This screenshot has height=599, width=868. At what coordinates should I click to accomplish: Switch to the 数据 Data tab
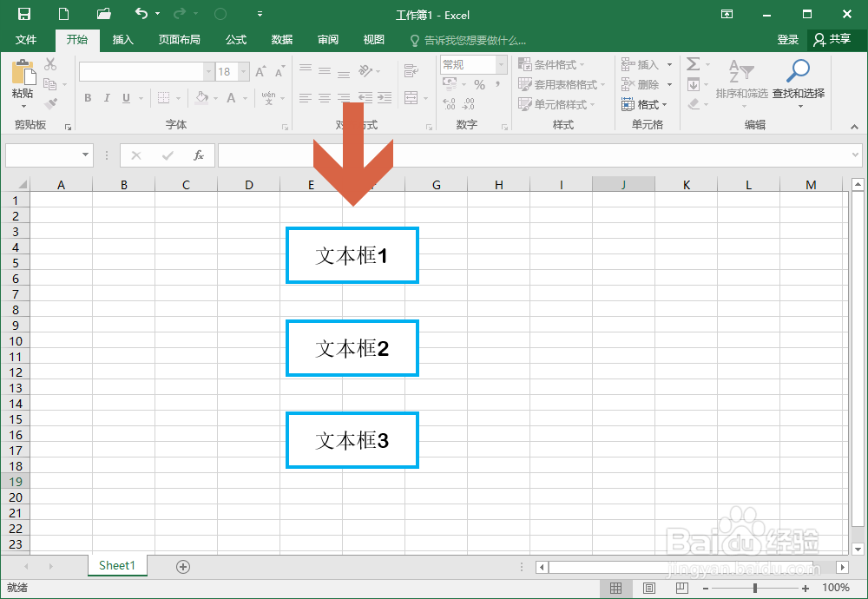tap(282, 39)
